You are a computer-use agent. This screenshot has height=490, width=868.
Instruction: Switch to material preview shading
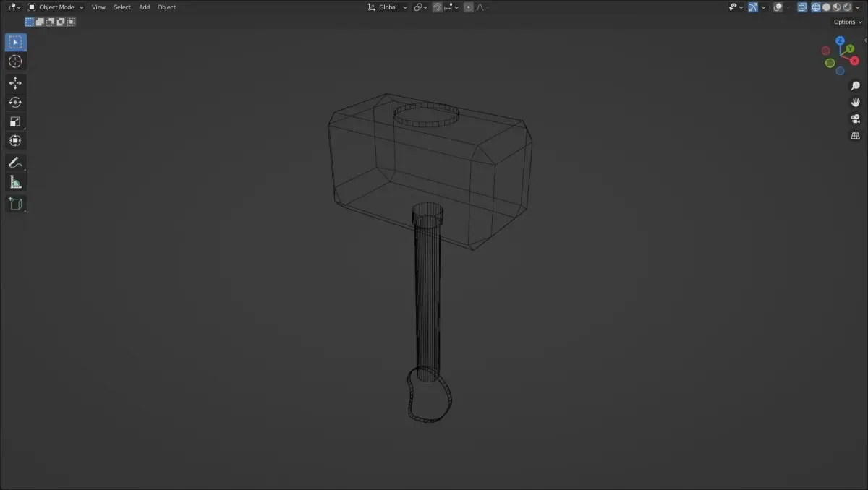837,7
